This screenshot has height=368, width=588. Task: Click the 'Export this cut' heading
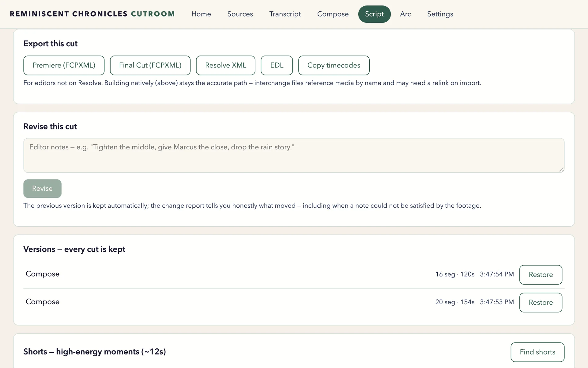pyautogui.click(x=51, y=44)
